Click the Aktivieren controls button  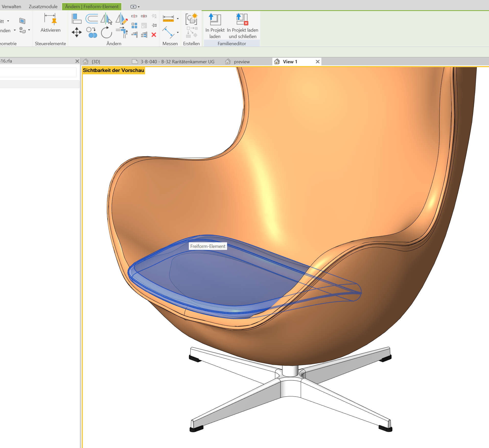50,23
